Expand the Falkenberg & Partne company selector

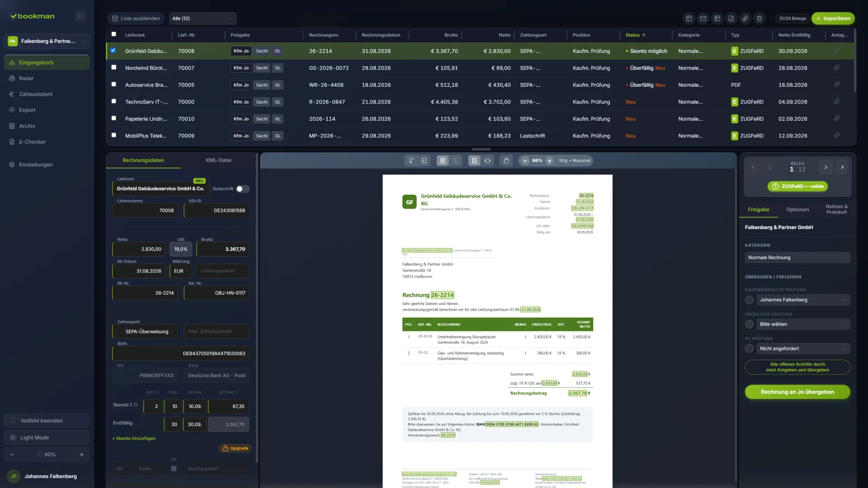(47, 41)
